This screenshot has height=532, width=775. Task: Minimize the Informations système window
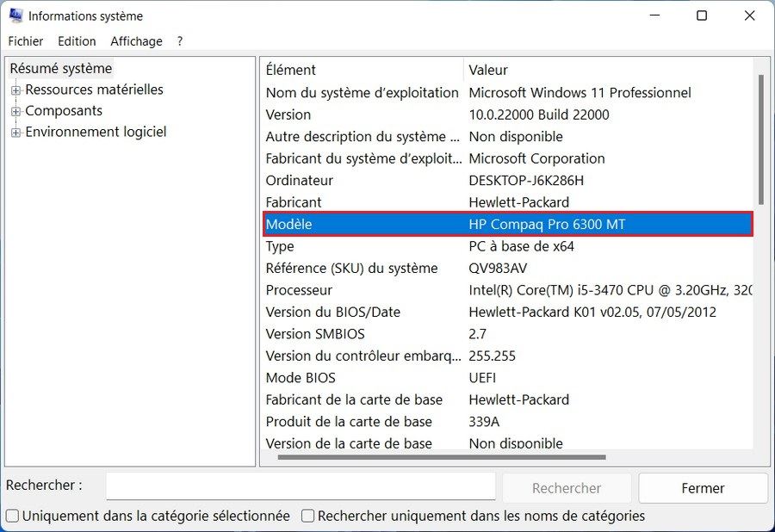tap(655, 15)
